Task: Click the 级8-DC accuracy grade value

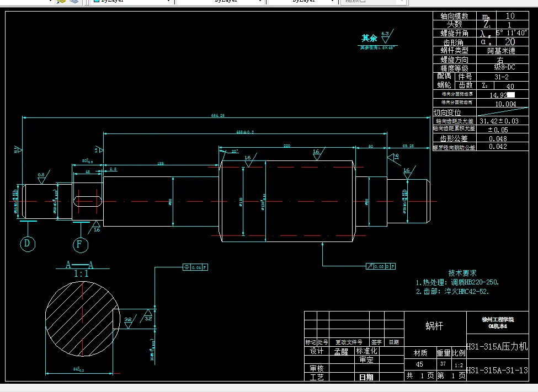Action: tap(504, 67)
